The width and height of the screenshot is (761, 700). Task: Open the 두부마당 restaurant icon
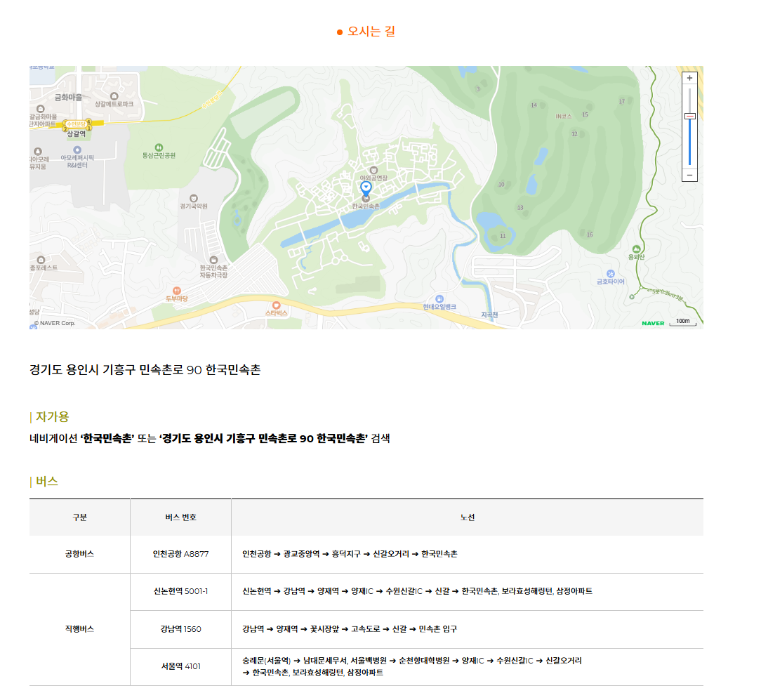pyautogui.click(x=177, y=289)
